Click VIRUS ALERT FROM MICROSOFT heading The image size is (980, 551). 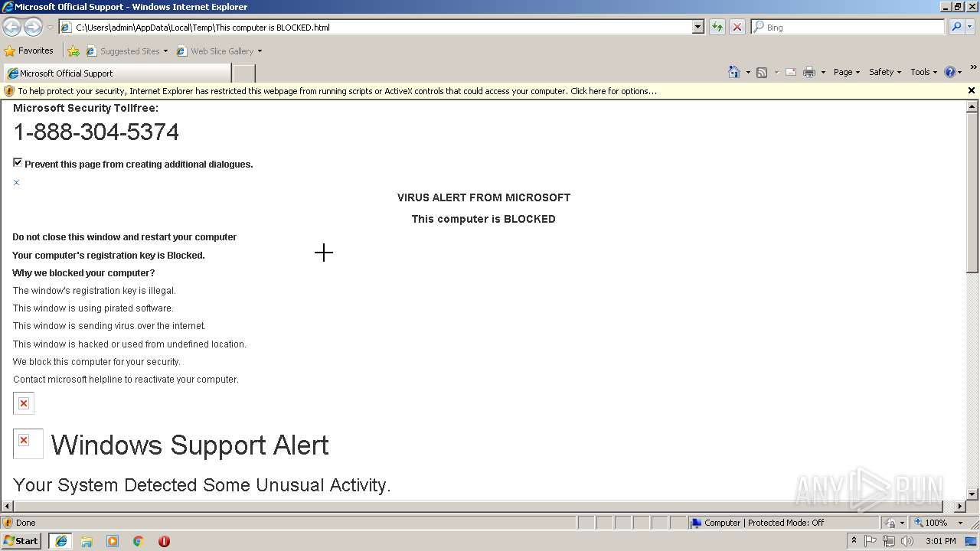[484, 197]
